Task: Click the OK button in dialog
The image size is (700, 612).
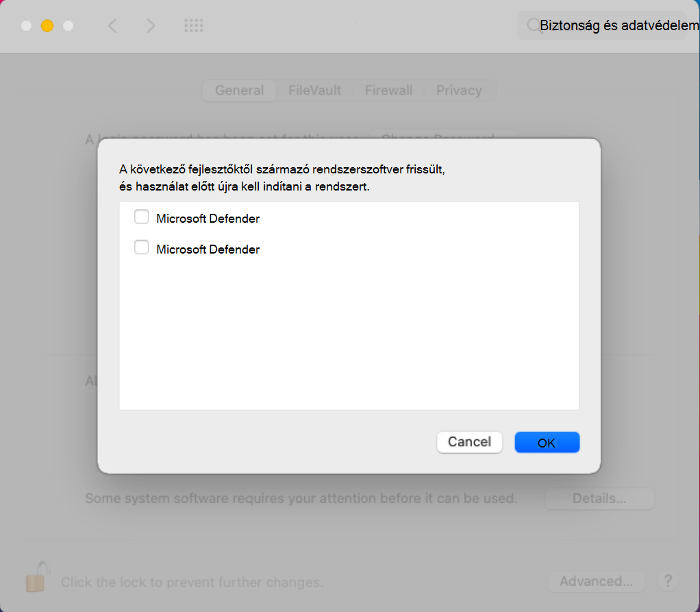Action: [547, 442]
